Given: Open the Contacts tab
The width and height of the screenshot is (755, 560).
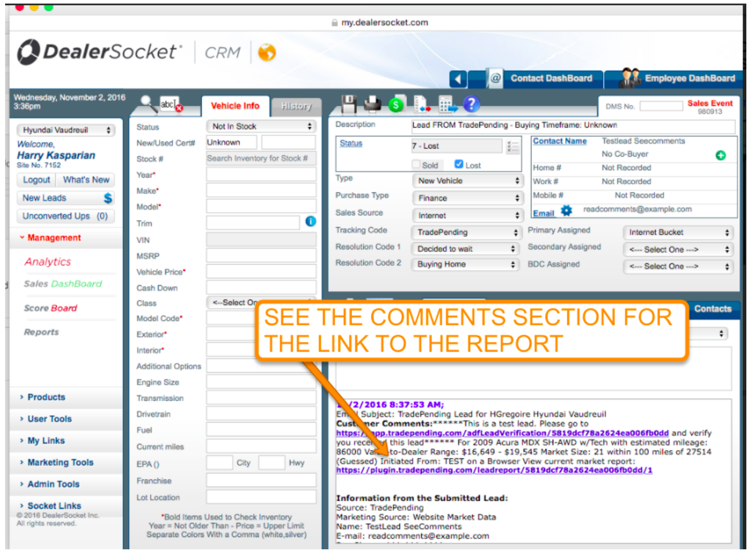Looking at the screenshot, I should [x=713, y=309].
